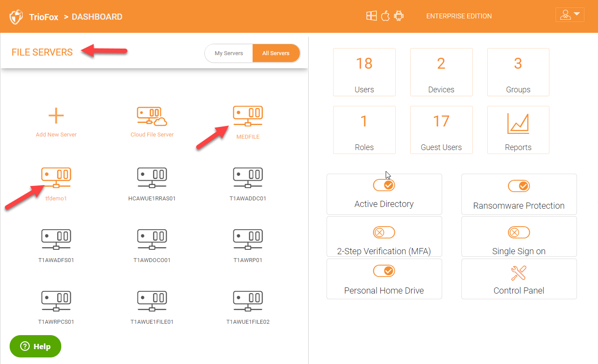The height and width of the screenshot is (364, 598).
Task: Click the T1AWRP01 server name
Action: [x=248, y=260]
